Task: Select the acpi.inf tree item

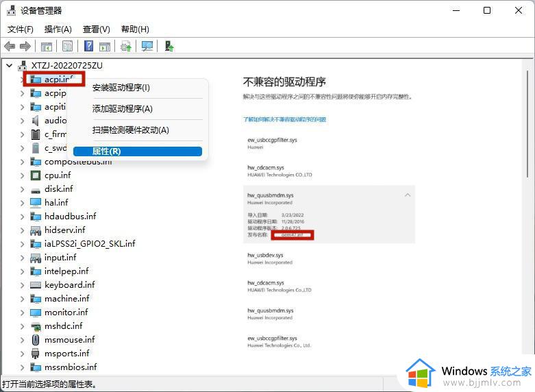Action: pos(59,79)
